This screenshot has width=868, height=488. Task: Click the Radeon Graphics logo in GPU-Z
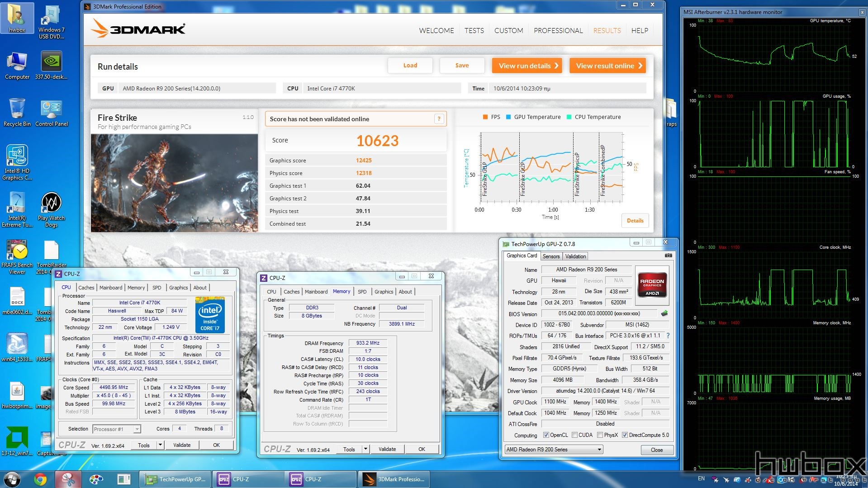tap(652, 284)
